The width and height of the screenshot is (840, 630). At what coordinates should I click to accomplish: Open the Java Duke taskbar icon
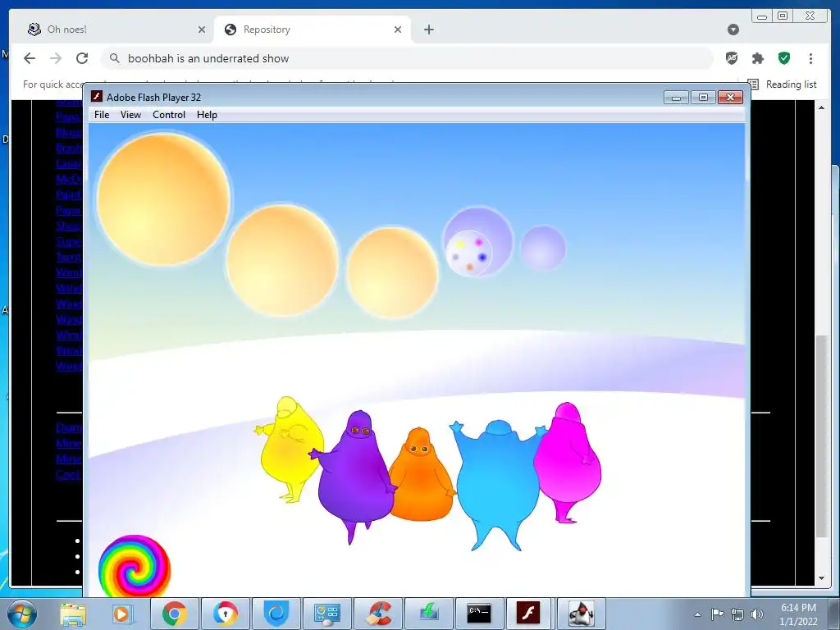(582, 614)
